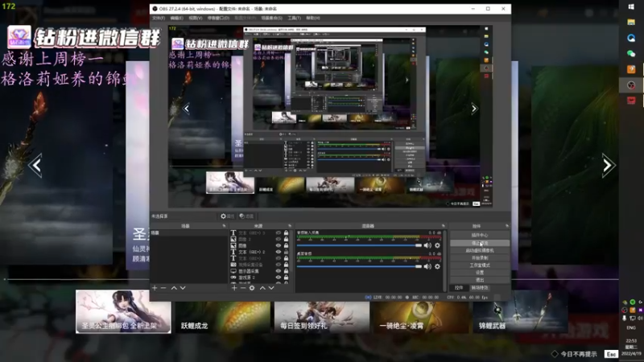This screenshot has width=644, height=362.
Task: Toggle visibility of the 文本 (GDI+) 2 source
Action: (x=279, y=252)
